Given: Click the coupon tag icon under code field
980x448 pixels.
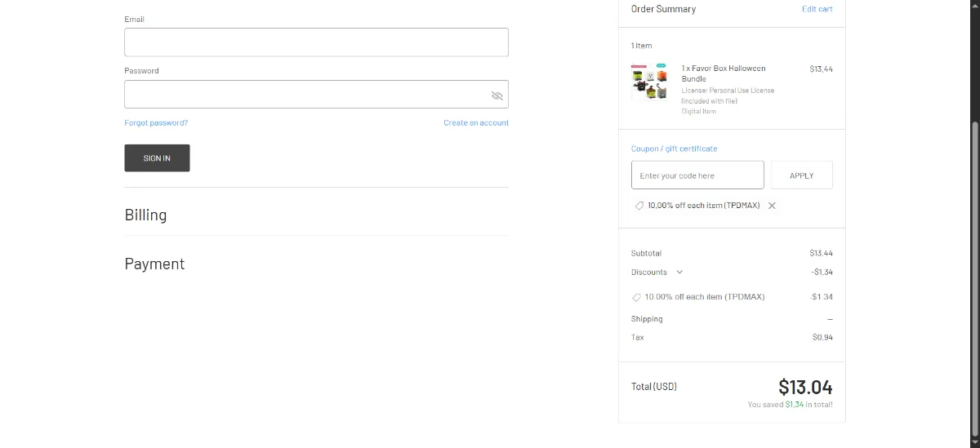Looking at the screenshot, I should (639, 206).
